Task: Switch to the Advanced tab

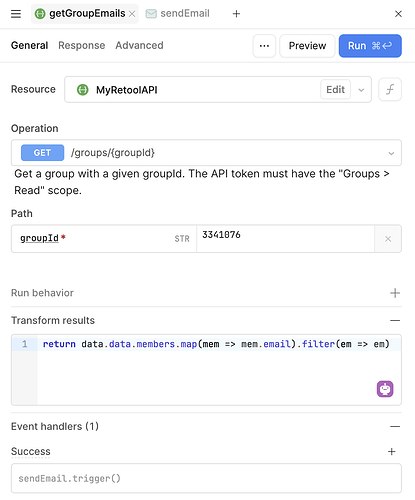Action: click(139, 45)
